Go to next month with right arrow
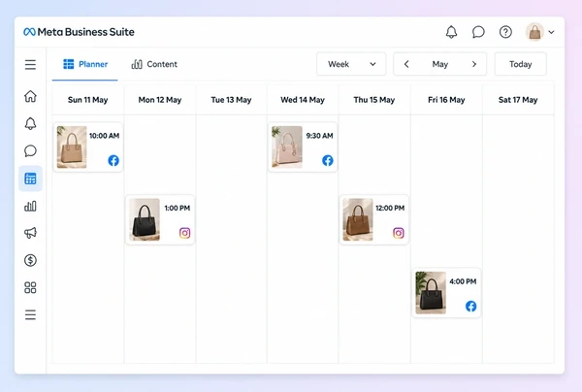 click(474, 64)
